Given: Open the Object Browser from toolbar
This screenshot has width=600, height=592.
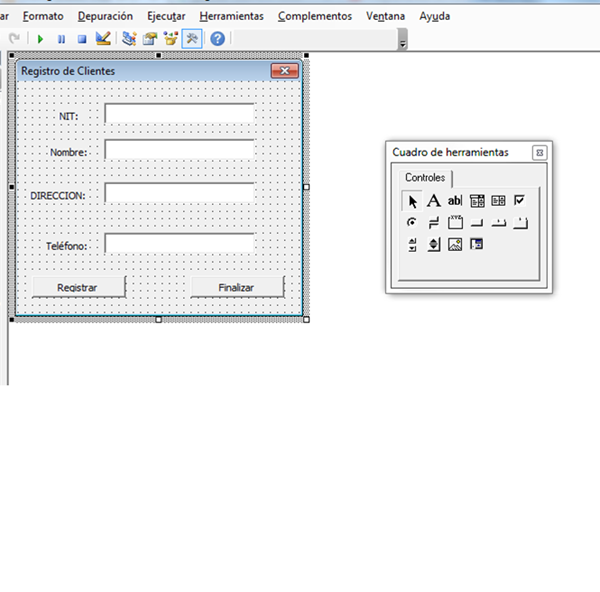Looking at the screenshot, I should click(171, 39).
